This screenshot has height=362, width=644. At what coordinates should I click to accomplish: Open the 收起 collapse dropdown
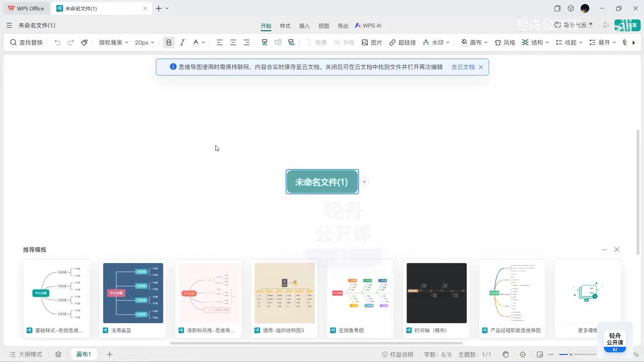pos(569,43)
